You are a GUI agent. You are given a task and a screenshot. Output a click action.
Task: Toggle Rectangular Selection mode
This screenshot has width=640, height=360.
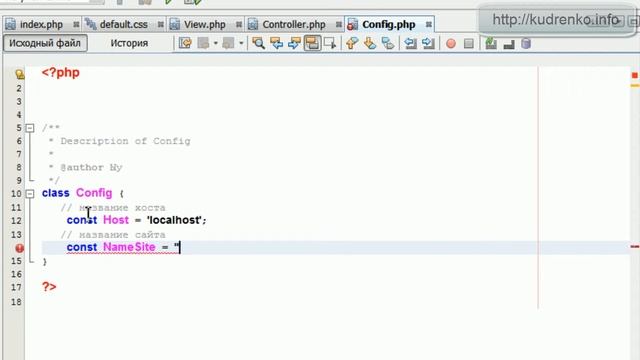point(330,43)
